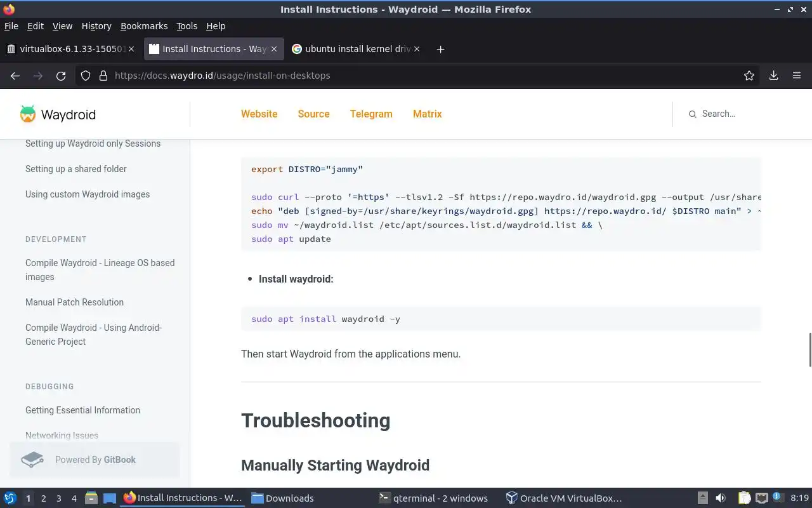This screenshot has height=508, width=812.
Task: Click the Firefox Install Instructions taskbar item
Action: (x=183, y=498)
